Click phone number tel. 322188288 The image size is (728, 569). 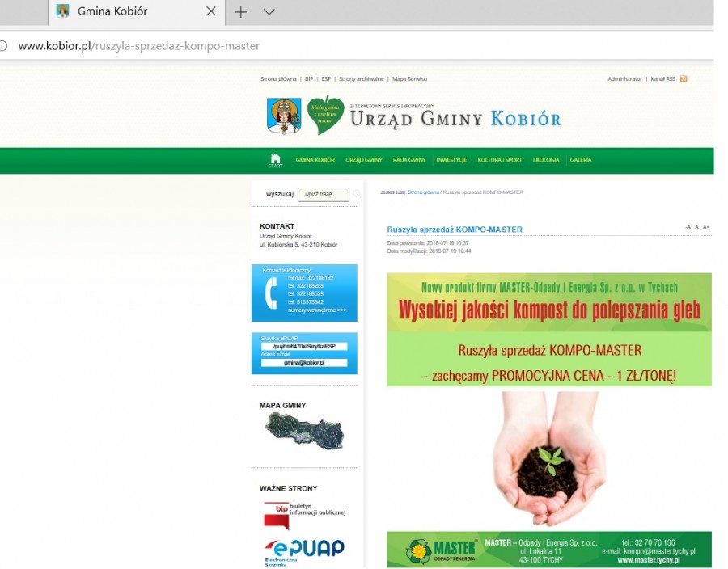(306, 286)
